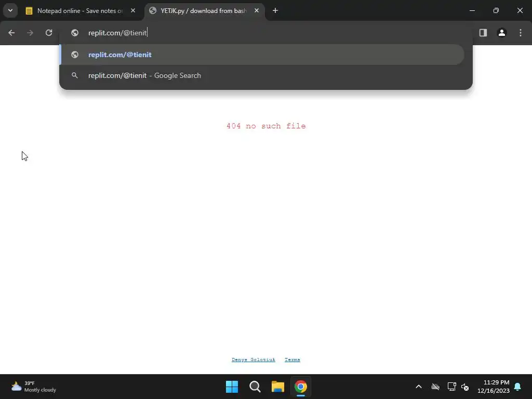Viewport: 532px width, 399px height.
Task: Open the network status tray icon
Action: click(x=451, y=387)
